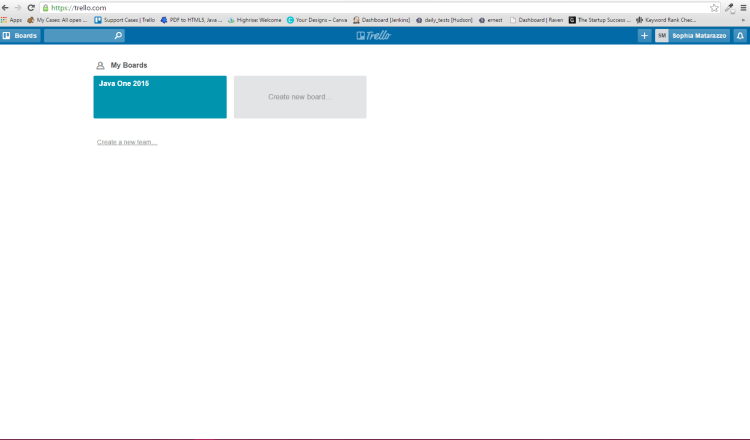Image resolution: width=750 pixels, height=440 pixels.
Task: Open Support Cases Trello bookmark
Action: point(124,20)
